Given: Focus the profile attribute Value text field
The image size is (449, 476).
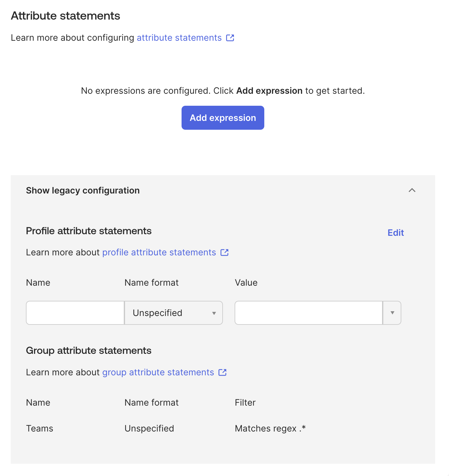Looking at the screenshot, I should (308, 313).
